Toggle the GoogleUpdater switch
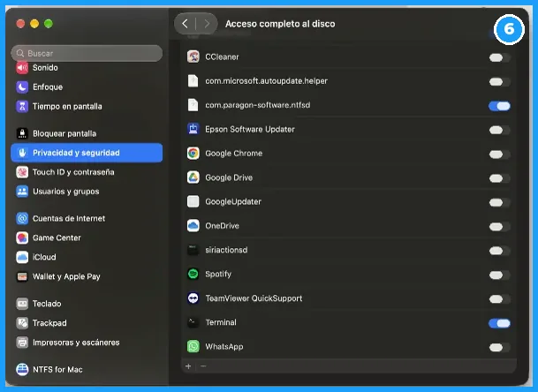Image resolution: width=538 pixels, height=392 pixels. (x=499, y=202)
